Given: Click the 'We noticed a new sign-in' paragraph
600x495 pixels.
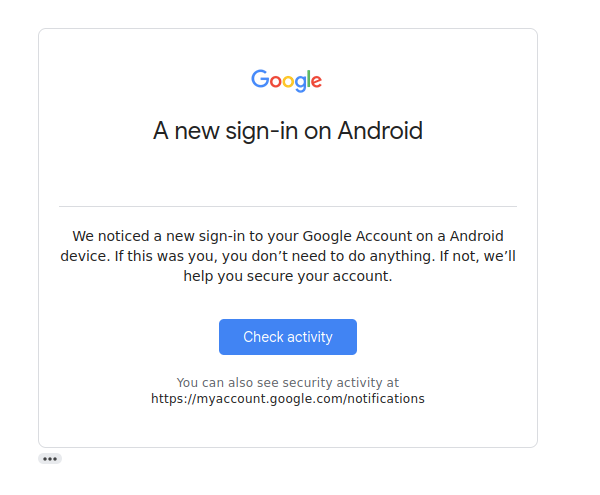Looking at the screenshot, I should 288,256.
